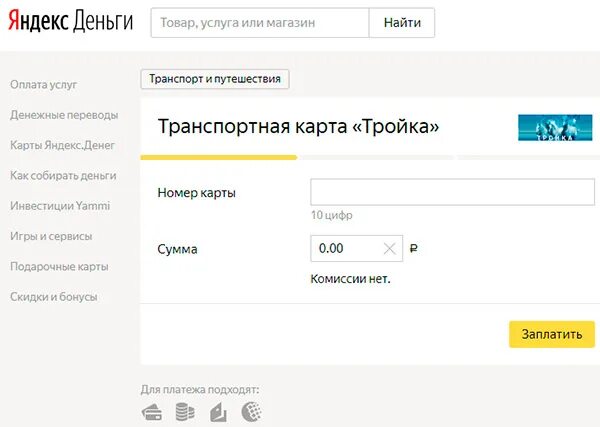Click the Тройка card logo image
Screen dimensions: 600x427
(x=555, y=127)
